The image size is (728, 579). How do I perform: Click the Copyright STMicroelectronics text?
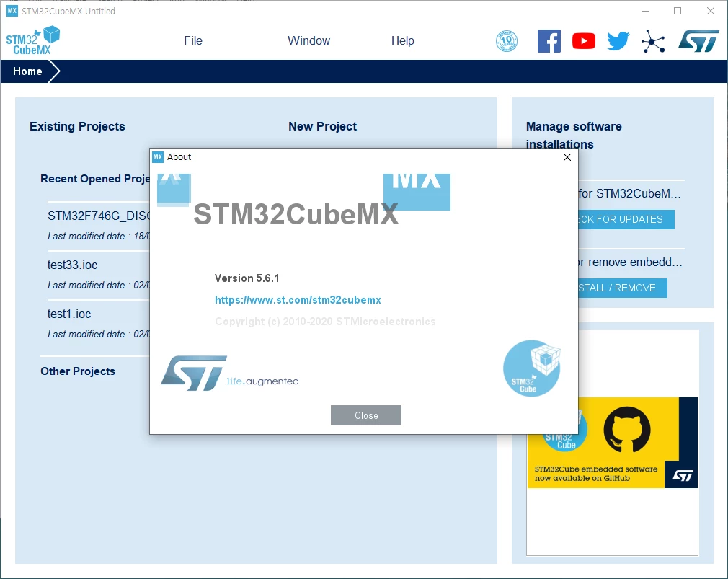click(x=325, y=322)
